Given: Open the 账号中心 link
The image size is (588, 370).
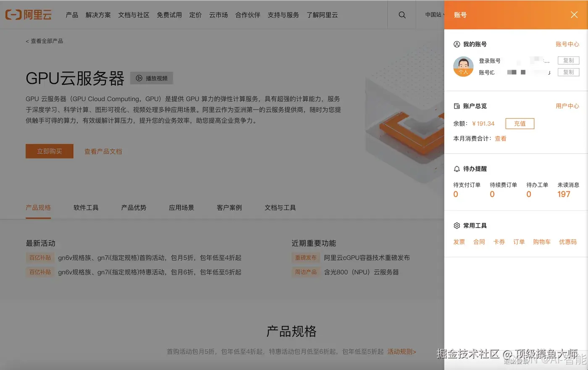Looking at the screenshot, I should (568, 44).
